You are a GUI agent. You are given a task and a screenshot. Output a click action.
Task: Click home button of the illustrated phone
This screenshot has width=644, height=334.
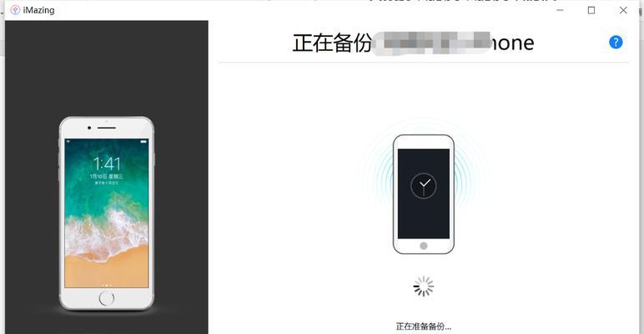[x=424, y=245]
